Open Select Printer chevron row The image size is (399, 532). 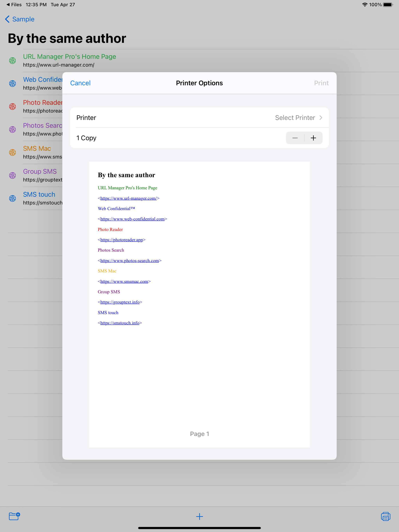(x=199, y=118)
